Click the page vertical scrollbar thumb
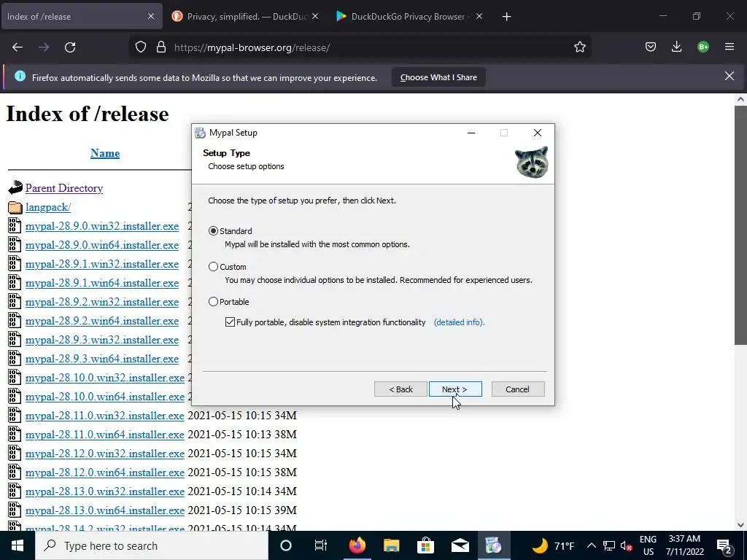 [x=740, y=226]
